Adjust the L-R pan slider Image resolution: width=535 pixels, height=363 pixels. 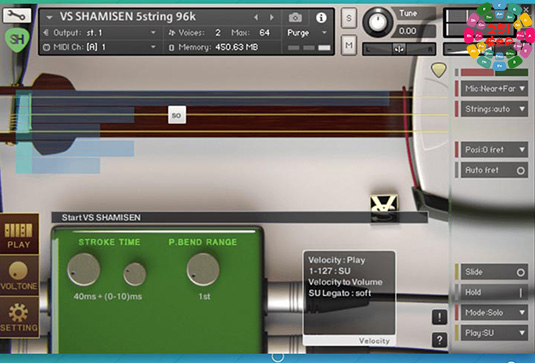coord(399,49)
